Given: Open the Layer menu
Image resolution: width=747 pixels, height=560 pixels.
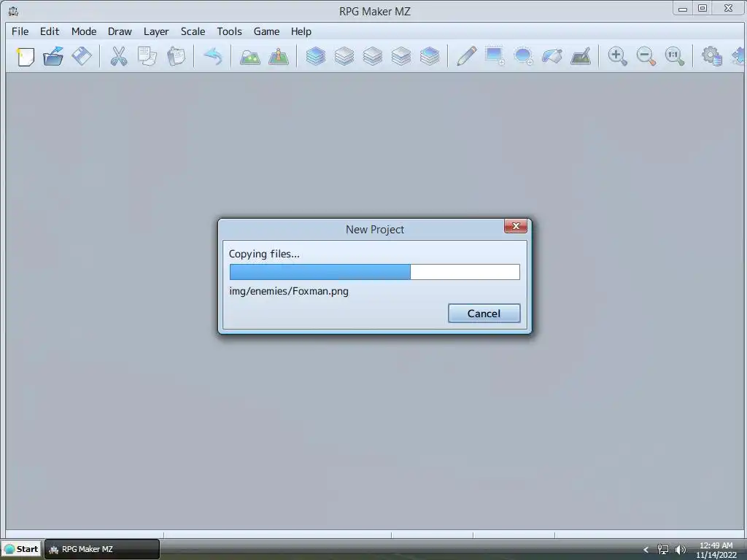Looking at the screenshot, I should tap(156, 31).
